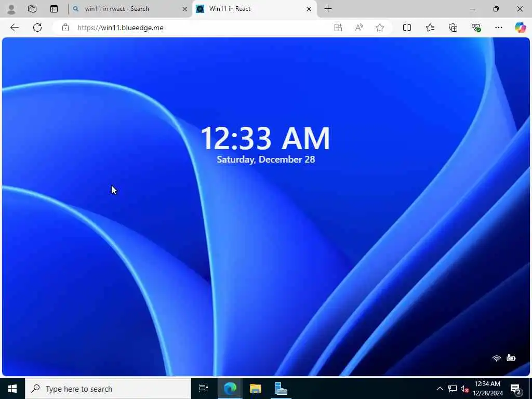Open a new browser tab
The width and height of the screenshot is (532, 399).
pyautogui.click(x=328, y=9)
